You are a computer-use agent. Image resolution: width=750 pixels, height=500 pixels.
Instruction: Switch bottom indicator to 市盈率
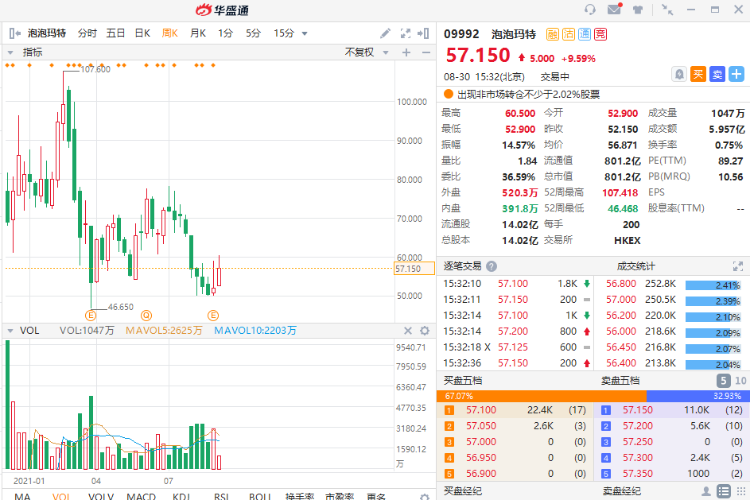coord(340,496)
